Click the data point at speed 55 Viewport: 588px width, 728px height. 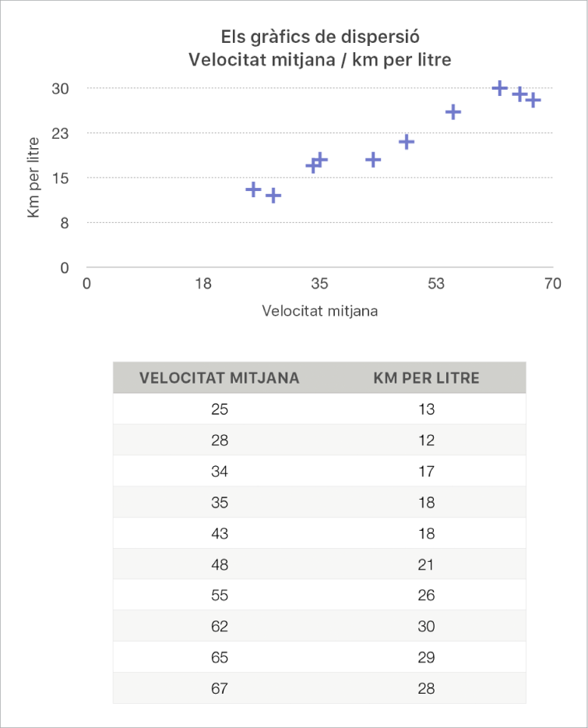[453, 112]
